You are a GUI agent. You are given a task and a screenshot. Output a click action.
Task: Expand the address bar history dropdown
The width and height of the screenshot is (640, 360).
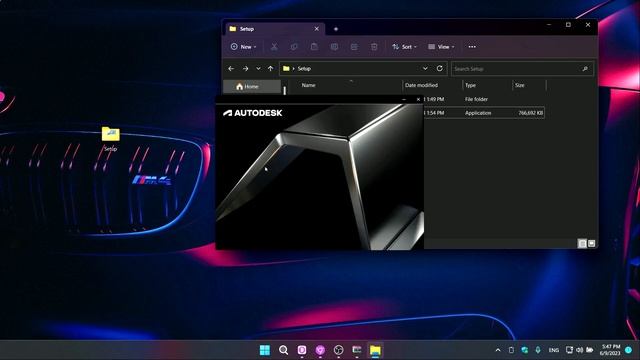[x=425, y=69]
